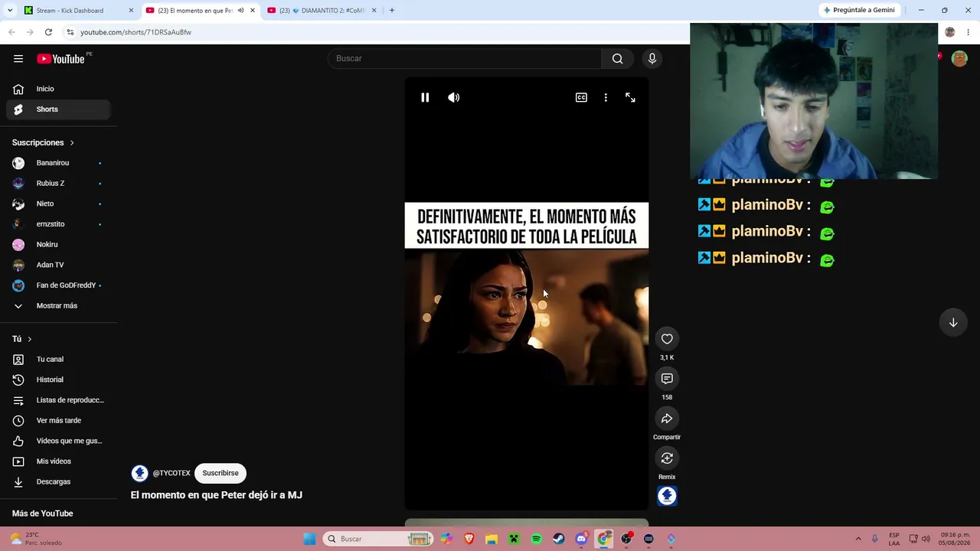Click the taskbar Buscar search box
The height and width of the screenshot is (551, 980).
click(x=379, y=539)
